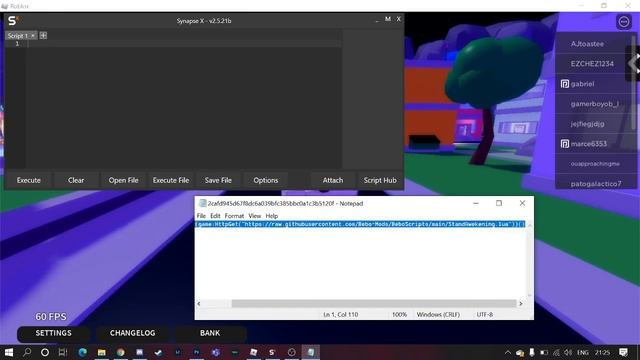Open Synapse X Options
The height and width of the screenshot is (360, 640).
coord(265,180)
